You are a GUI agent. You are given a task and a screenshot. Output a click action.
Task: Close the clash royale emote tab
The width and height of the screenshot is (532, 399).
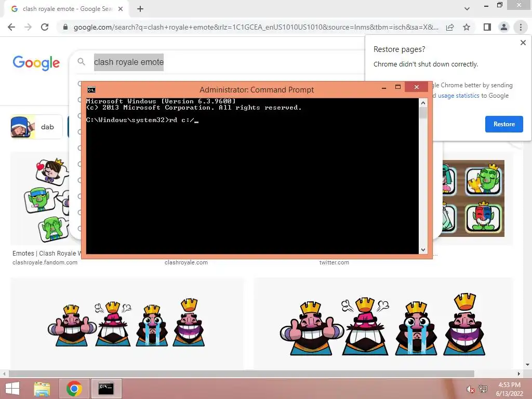click(121, 9)
